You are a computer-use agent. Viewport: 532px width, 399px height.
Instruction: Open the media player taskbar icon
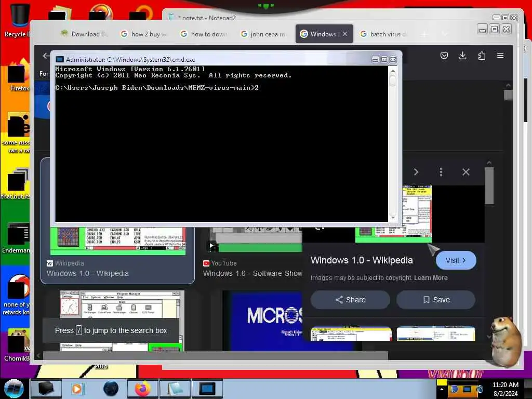pos(77,389)
